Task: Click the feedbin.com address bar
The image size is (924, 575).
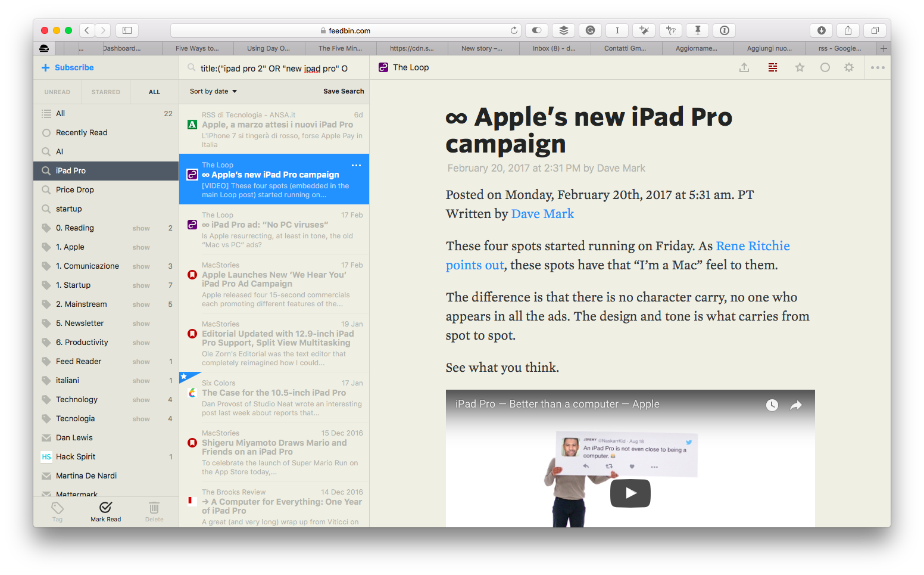Action: [345, 30]
